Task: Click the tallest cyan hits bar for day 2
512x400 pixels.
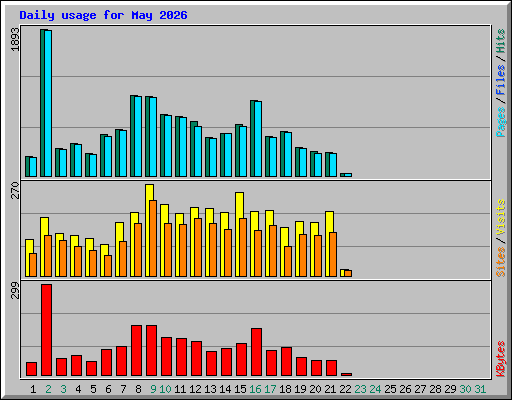Action: click(48, 103)
